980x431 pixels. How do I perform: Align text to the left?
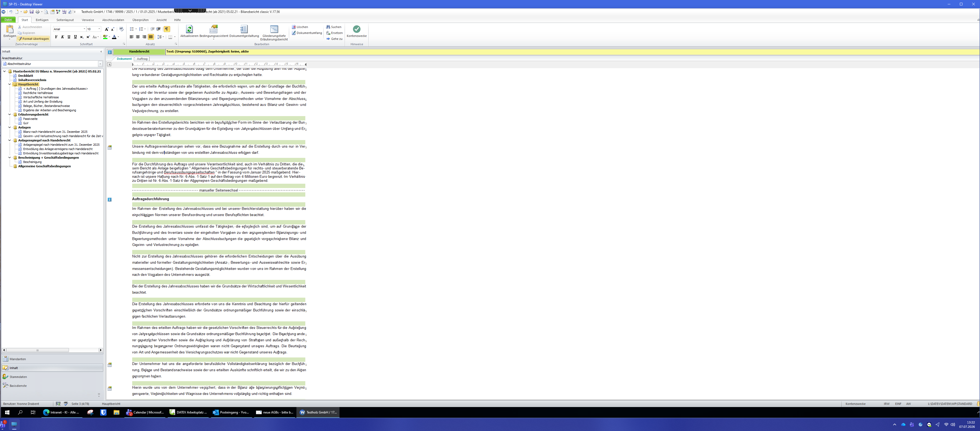point(132,37)
